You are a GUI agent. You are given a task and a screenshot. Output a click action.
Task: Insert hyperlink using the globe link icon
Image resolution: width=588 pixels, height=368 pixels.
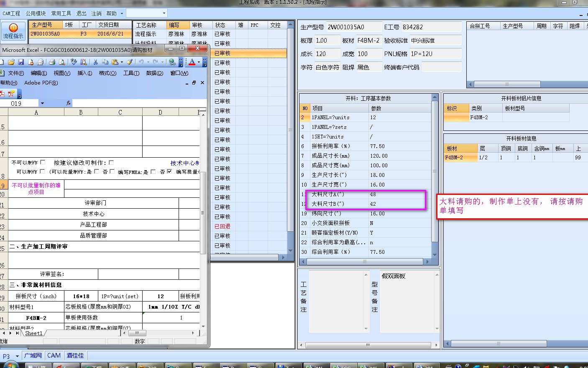click(172, 62)
